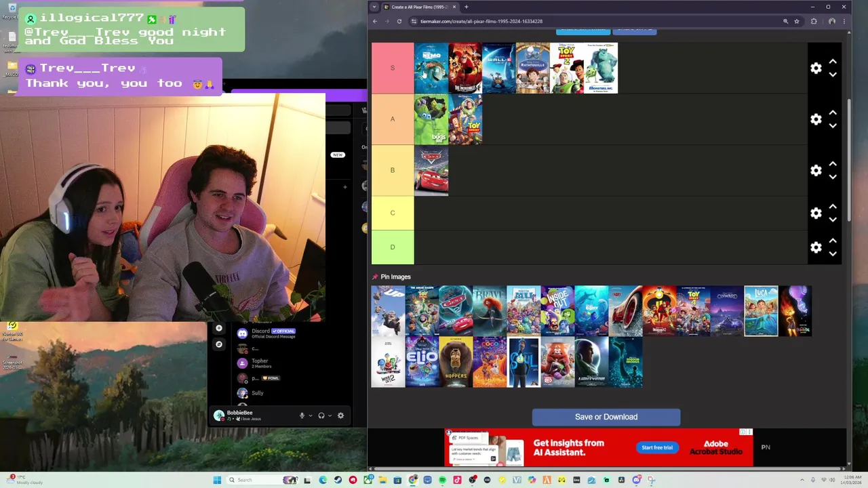Pick the Coco poster
This screenshot has height=488, width=868.
(490, 362)
